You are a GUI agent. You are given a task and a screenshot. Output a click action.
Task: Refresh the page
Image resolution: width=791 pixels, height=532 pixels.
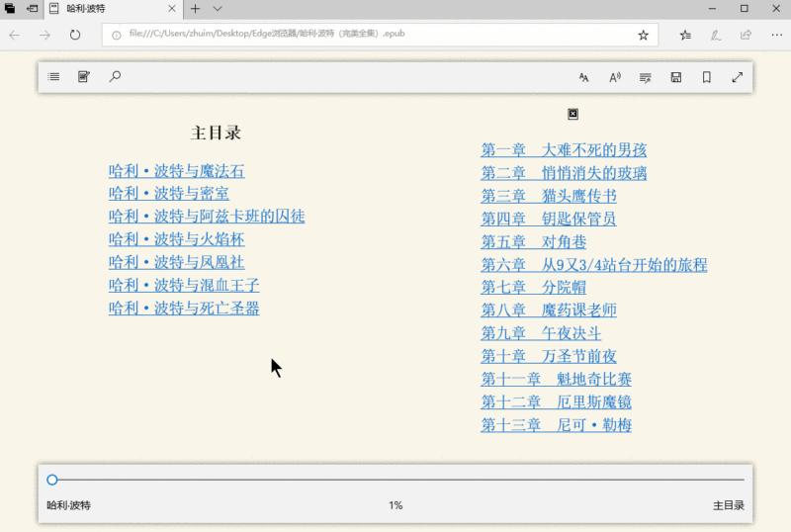(75, 35)
